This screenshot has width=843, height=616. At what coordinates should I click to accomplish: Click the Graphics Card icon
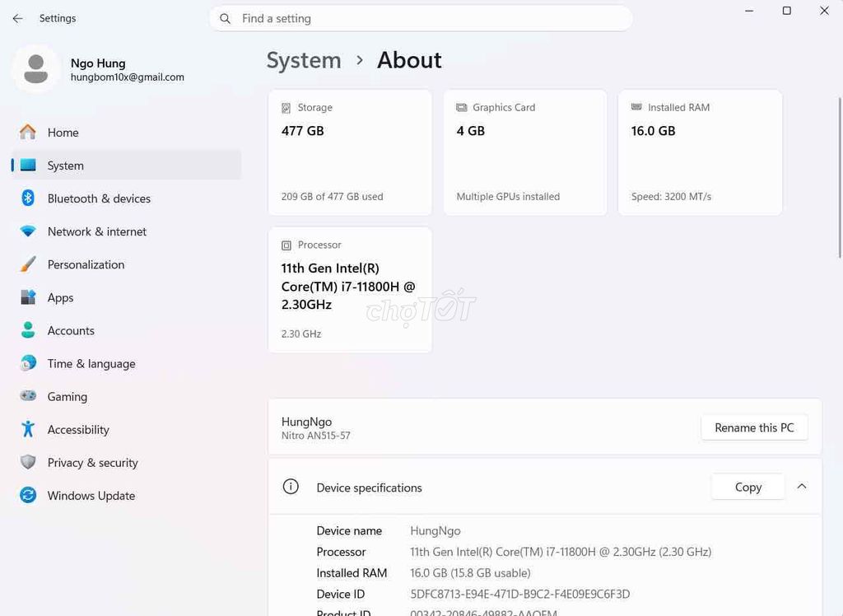461,108
